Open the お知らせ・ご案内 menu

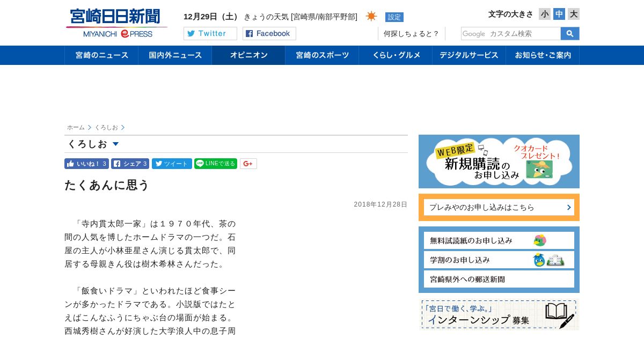(x=543, y=55)
